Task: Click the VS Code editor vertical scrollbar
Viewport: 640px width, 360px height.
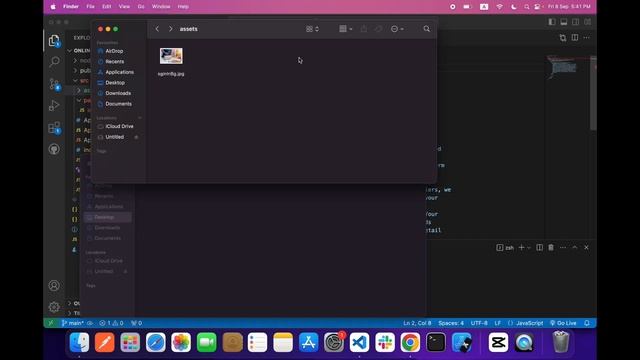Action: (593, 94)
